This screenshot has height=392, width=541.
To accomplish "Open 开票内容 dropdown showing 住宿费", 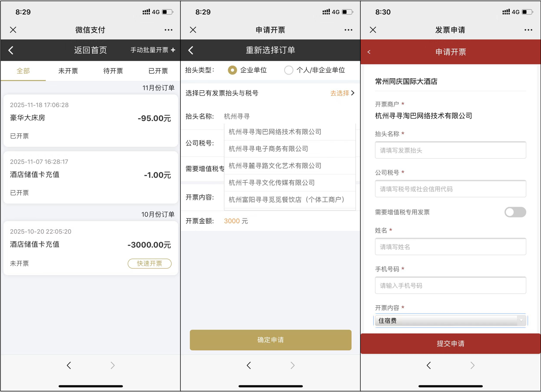I will (x=450, y=321).
